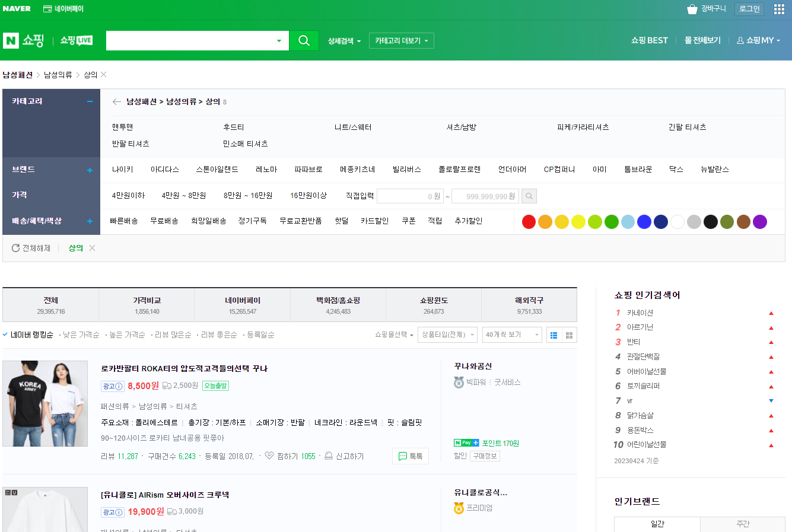
Task: Sort by 리뷰 많은순
Action: click(173, 335)
